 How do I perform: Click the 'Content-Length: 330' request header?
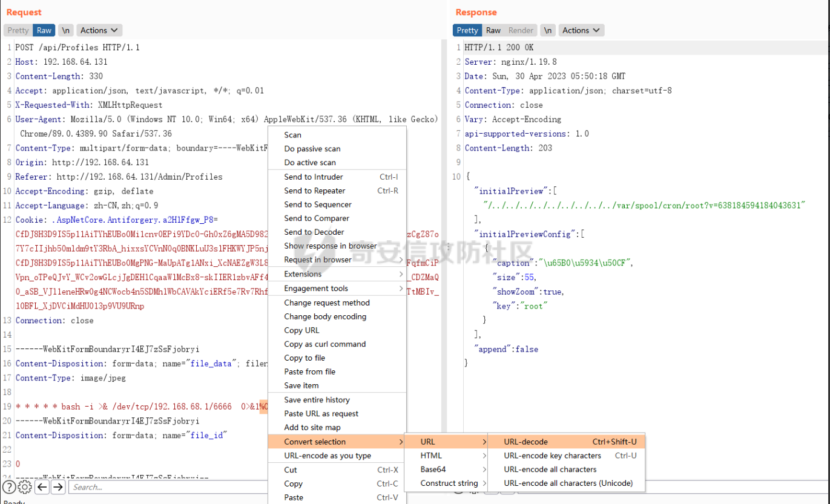[59, 76]
